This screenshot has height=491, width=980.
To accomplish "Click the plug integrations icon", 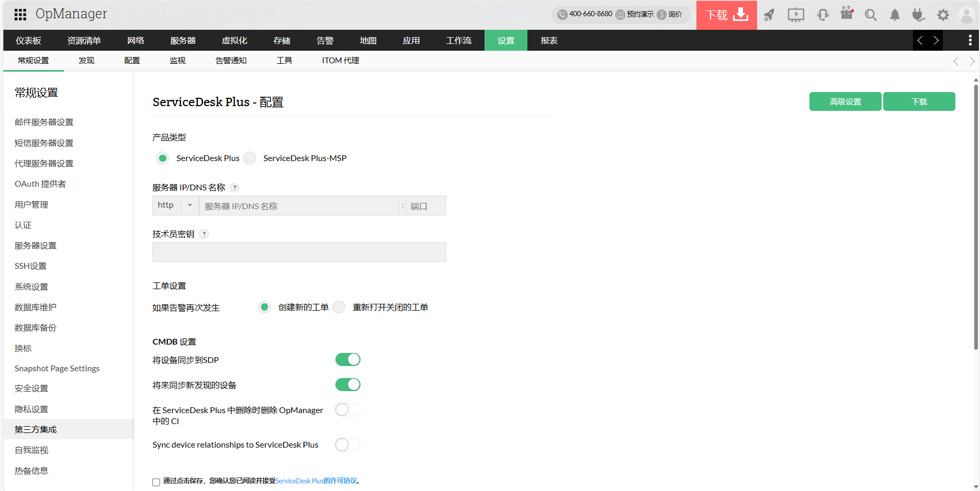I will 918,15.
